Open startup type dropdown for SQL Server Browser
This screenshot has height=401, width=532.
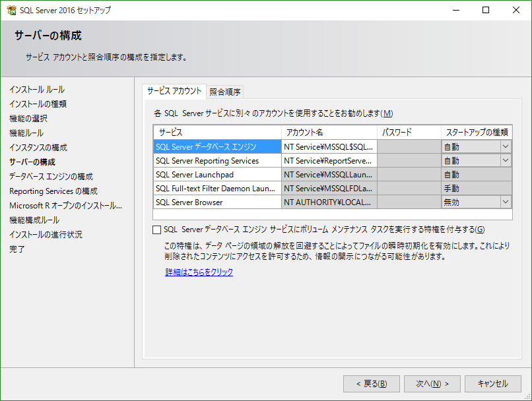tap(506, 202)
